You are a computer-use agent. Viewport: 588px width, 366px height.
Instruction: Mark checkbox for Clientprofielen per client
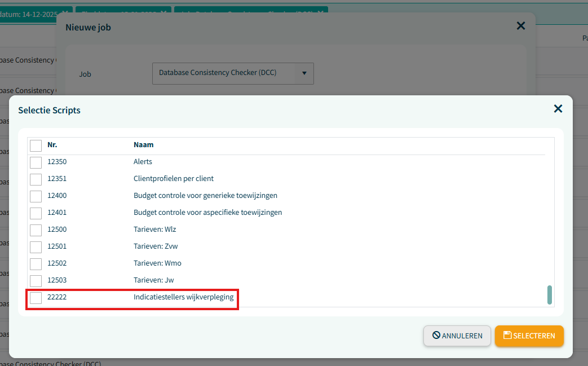coord(36,179)
